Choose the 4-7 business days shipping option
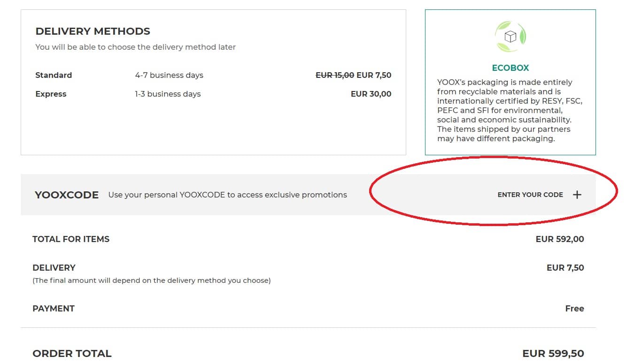 point(169,75)
